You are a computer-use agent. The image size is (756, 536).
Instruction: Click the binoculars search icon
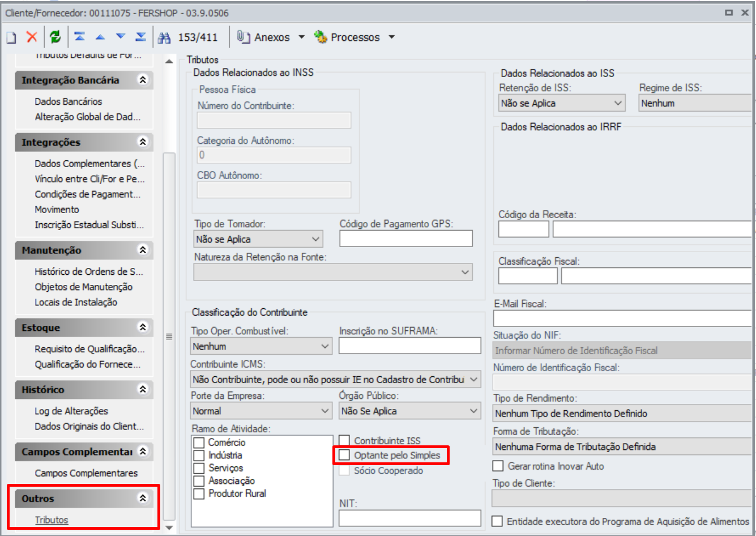[x=164, y=37]
